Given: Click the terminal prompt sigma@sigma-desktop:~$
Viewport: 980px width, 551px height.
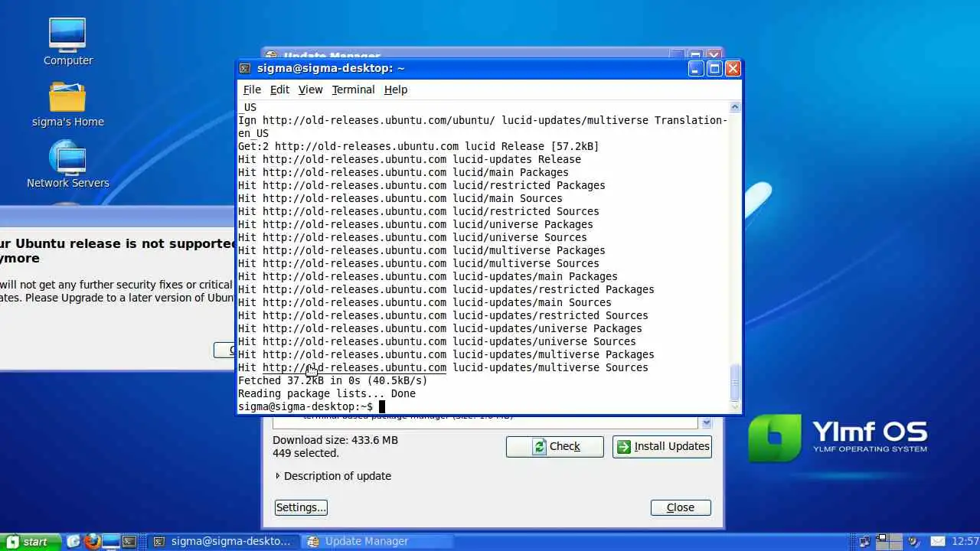Looking at the screenshot, I should pyautogui.click(x=305, y=406).
